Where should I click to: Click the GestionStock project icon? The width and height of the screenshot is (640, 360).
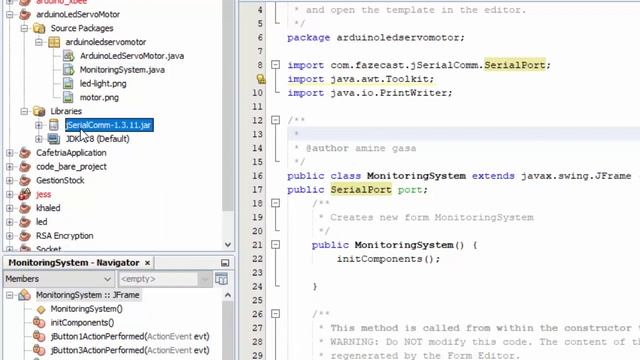pyautogui.click(x=25, y=180)
